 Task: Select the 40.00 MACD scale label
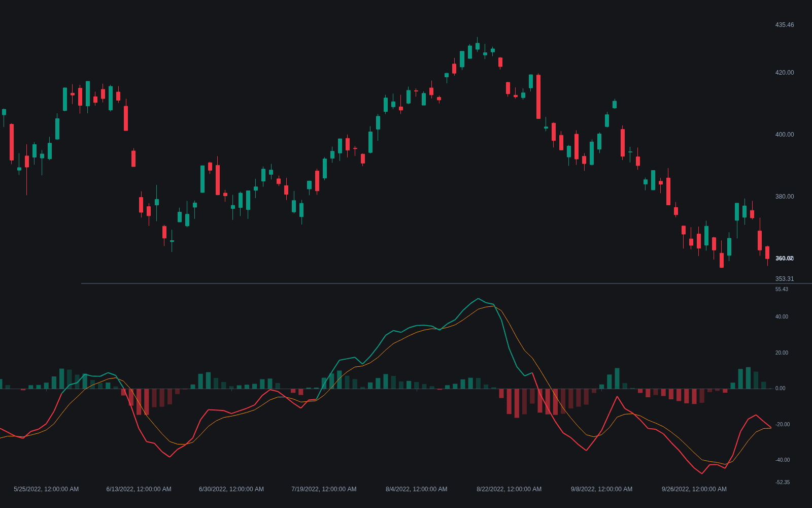pos(782,317)
